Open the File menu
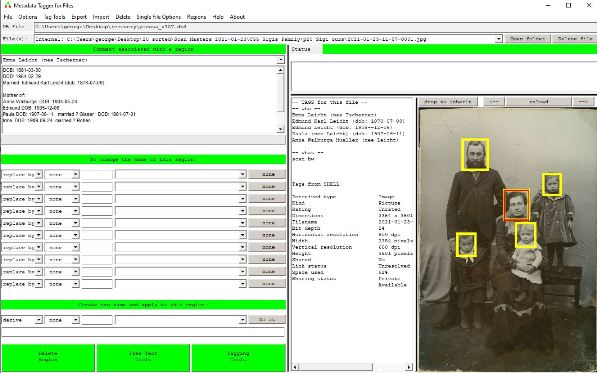Viewport: 597px width, 373px height. tap(8, 17)
